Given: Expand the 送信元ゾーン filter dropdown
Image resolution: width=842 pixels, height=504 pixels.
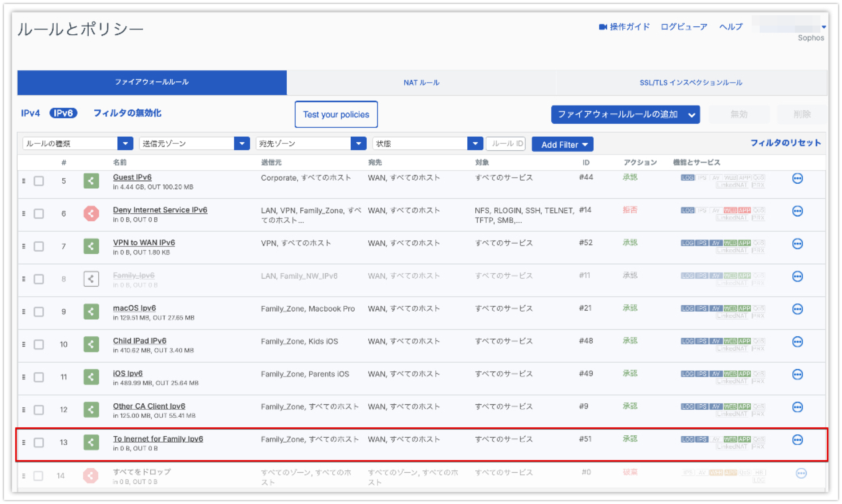Looking at the screenshot, I should 242,143.
